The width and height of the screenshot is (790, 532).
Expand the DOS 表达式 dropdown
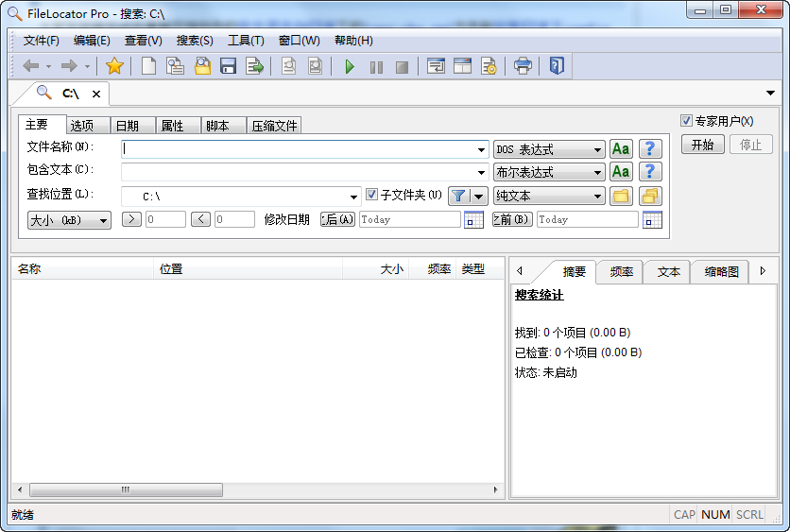(549, 149)
